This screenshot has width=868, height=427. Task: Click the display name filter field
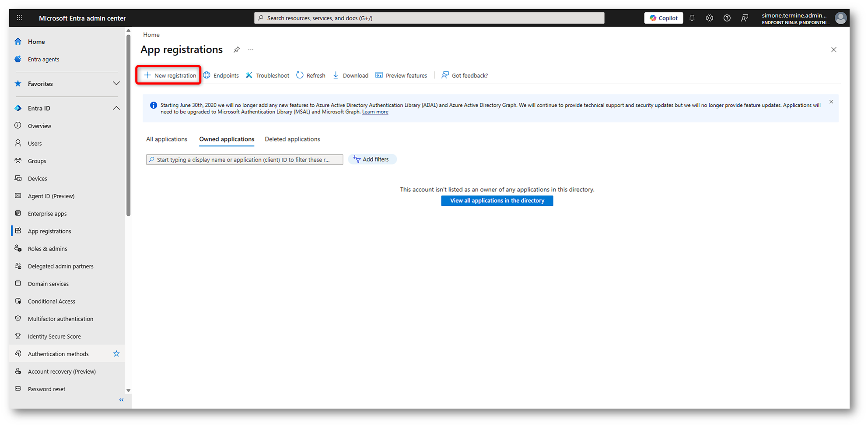[245, 159]
